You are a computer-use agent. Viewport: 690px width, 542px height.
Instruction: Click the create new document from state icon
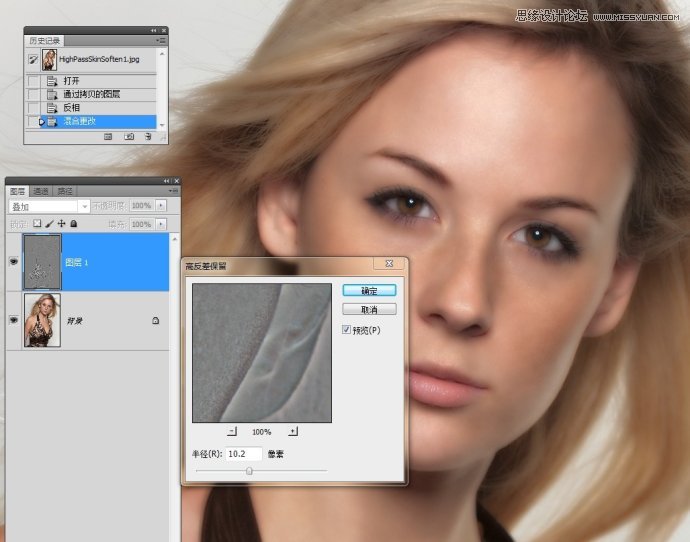(x=108, y=137)
